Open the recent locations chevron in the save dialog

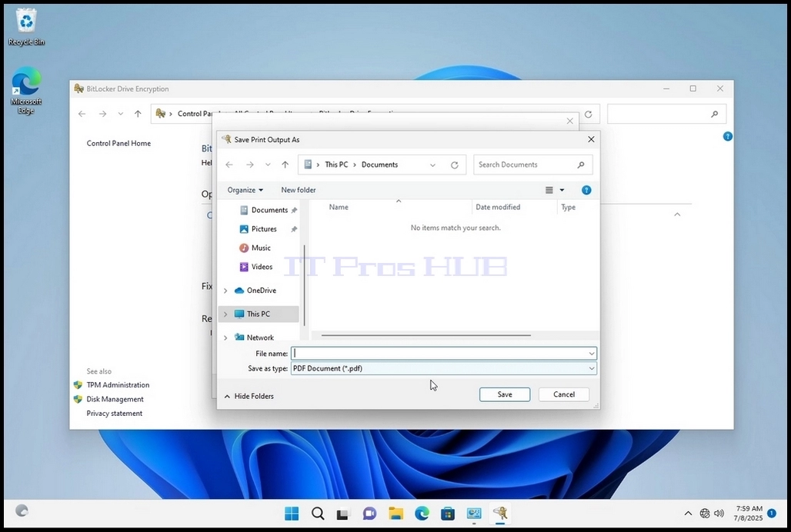point(268,165)
